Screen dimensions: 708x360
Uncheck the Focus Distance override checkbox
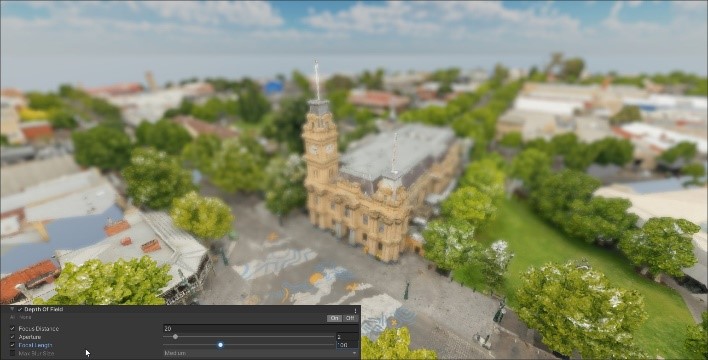pyautogui.click(x=12, y=328)
